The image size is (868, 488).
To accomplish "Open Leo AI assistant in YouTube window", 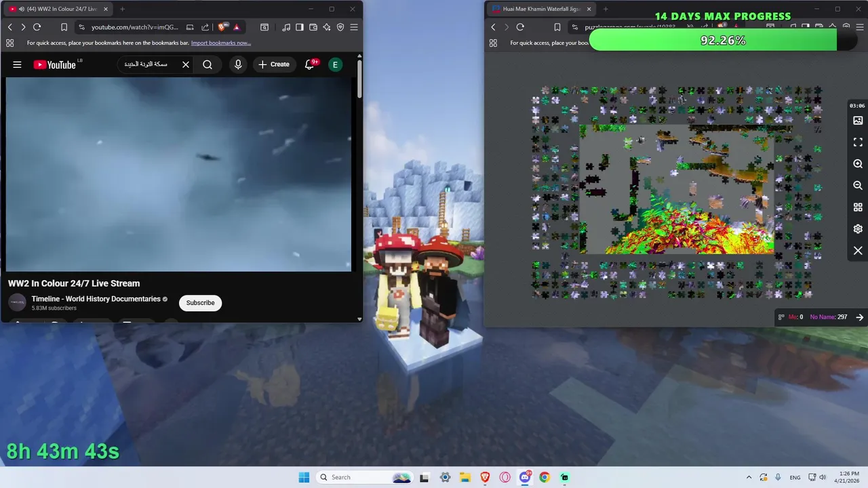I will click(327, 27).
